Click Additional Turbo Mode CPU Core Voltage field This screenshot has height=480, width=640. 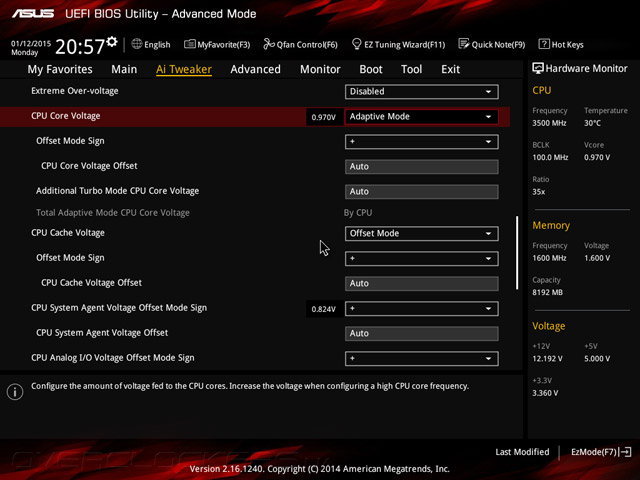(422, 191)
